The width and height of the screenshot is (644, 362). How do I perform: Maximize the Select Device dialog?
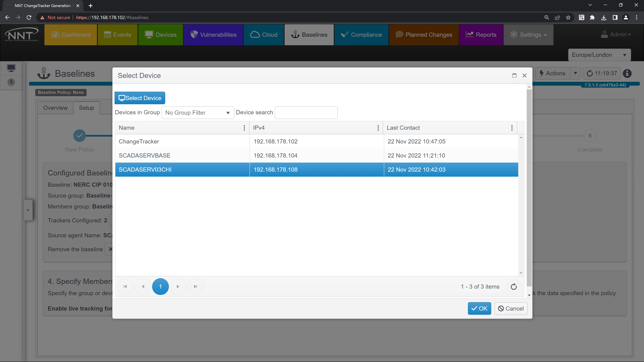point(514,75)
